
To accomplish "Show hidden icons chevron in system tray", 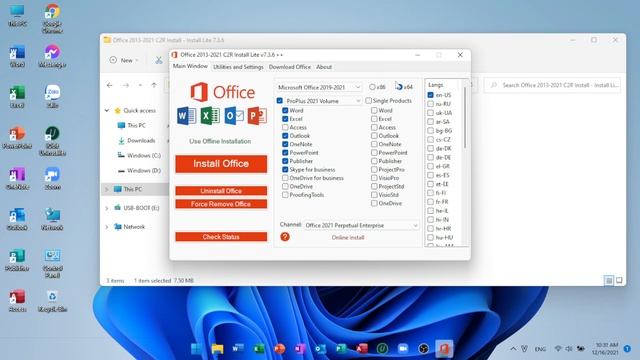I will click(x=513, y=349).
